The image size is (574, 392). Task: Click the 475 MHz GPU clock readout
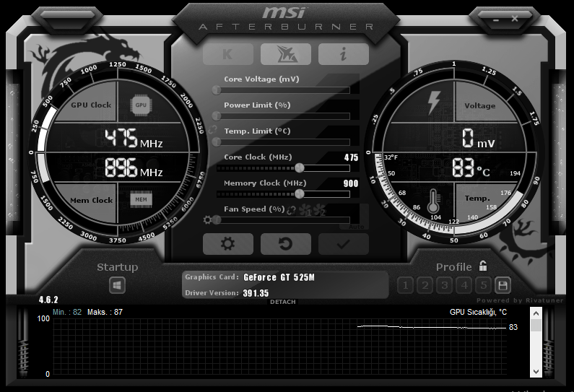[x=134, y=138]
